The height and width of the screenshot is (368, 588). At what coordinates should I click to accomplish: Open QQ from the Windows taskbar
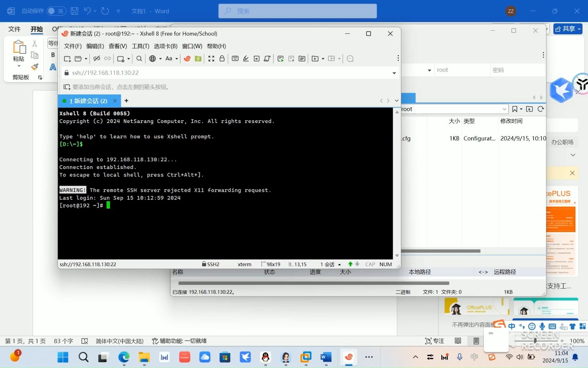coord(265,357)
